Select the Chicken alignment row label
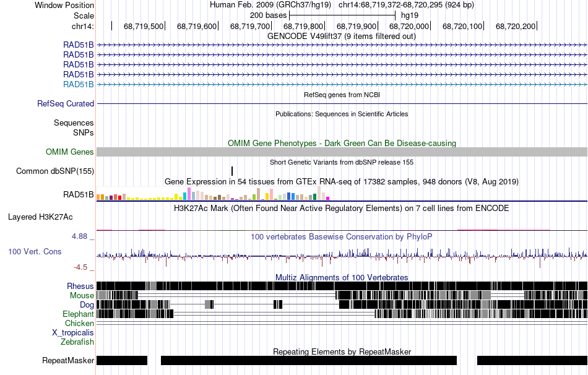This screenshot has height=375, width=588. [x=79, y=323]
